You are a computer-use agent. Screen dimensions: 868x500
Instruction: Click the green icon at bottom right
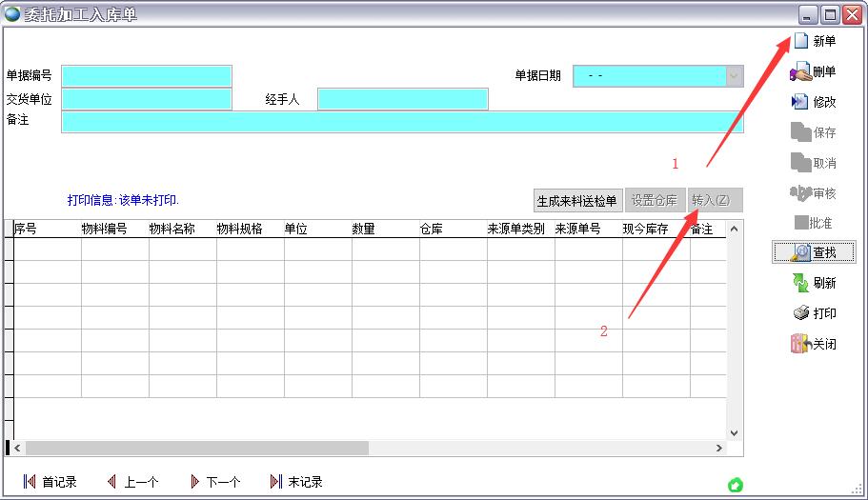pos(735,485)
